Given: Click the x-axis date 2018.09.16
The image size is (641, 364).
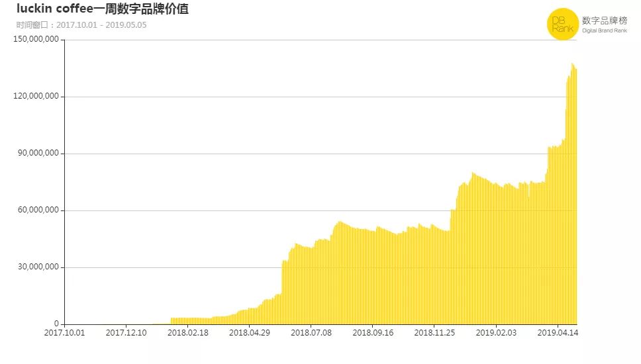Looking at the screenshot, I should [x=373, y=332].
